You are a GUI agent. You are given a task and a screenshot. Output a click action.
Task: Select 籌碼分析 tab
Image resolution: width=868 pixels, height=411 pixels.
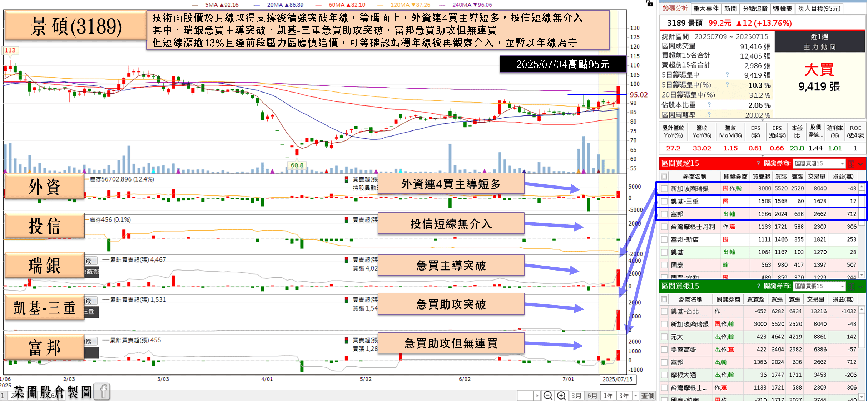tap(675, 8)
